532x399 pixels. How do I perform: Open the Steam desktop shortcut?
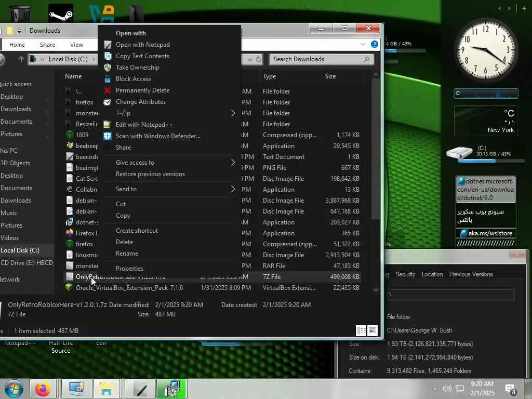(61, 14)
